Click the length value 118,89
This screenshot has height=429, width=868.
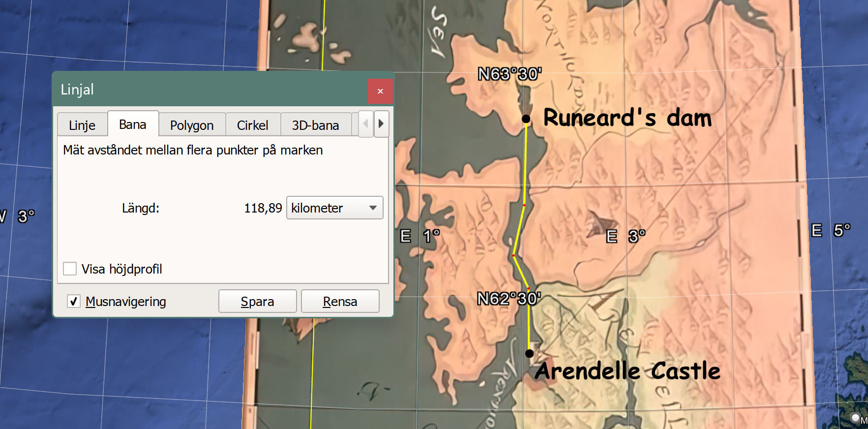[263, 208]
